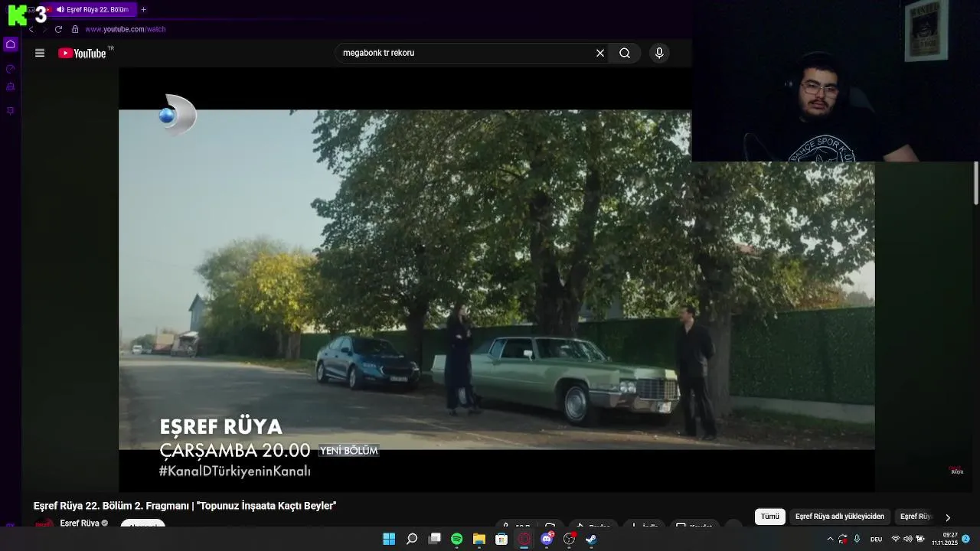Show more chips with the right chevron
The image size is (980, 551).
948,517
